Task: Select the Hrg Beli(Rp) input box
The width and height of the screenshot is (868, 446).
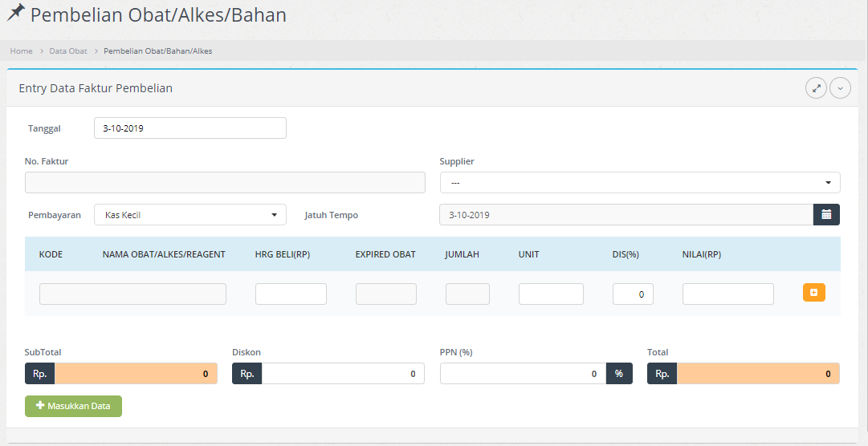Action: pos(291,294)
